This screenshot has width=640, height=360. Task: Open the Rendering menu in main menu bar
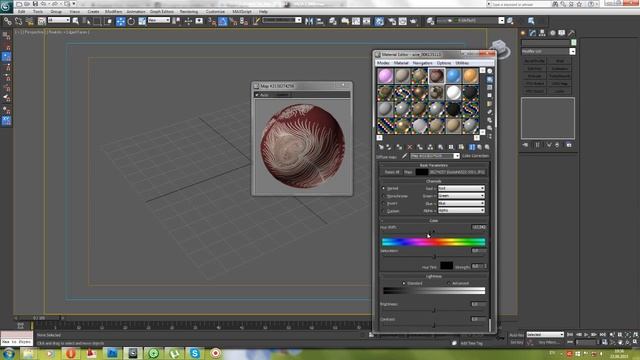point(189,11)
